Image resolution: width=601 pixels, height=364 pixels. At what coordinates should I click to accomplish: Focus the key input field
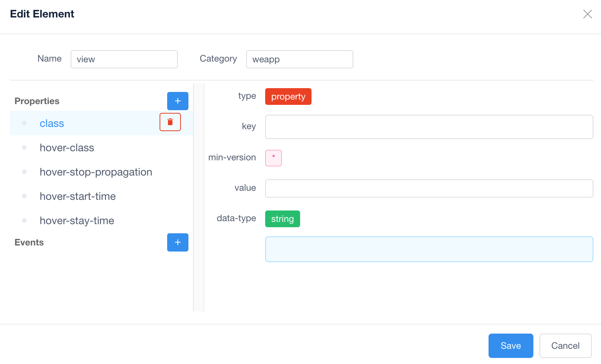pyautogui.click(x=429, y=127)
